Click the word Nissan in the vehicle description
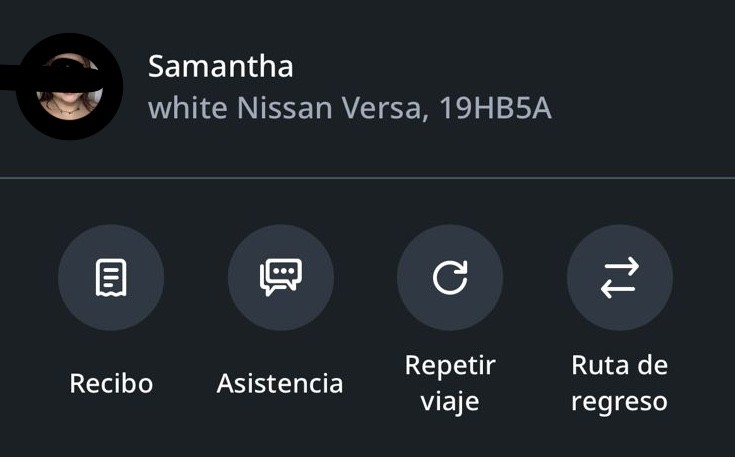Image resolution: width=735 pixels, height=457 pixels. pyautogui.click(x=285, y=108)
